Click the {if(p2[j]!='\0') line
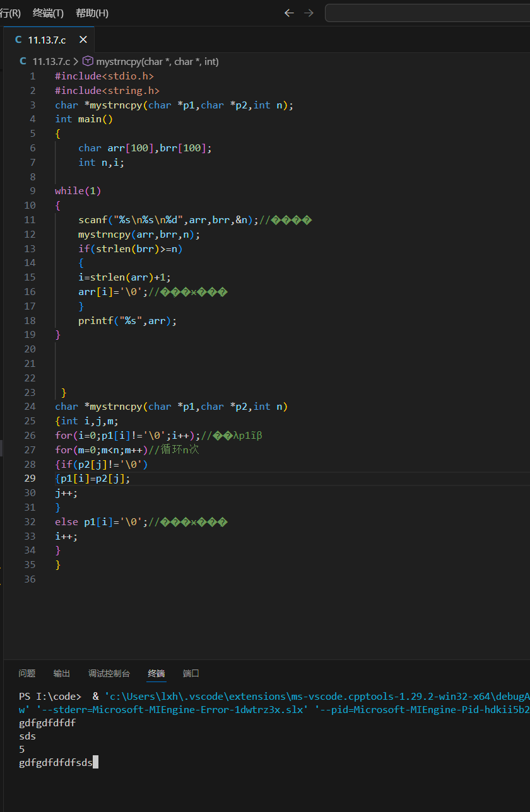The width and height of the screenshot is (530, 812). click(101, 465)
